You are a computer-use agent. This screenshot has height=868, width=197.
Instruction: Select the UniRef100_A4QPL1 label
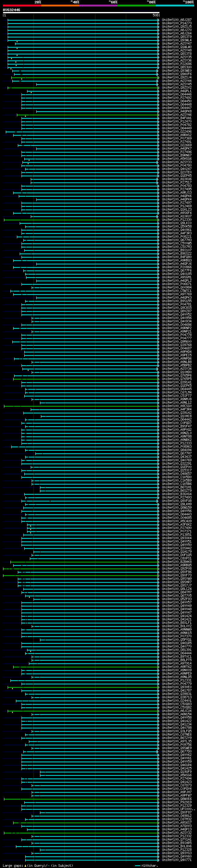tap(176, 91)
